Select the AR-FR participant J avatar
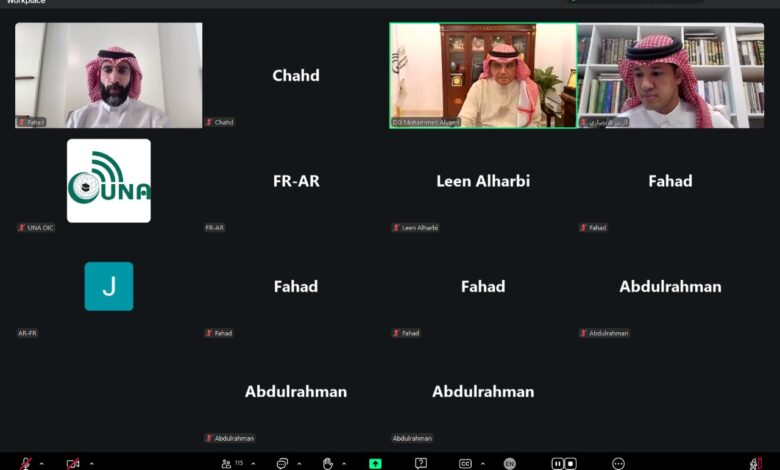Viewport: 780px width, 470px height. (109, 286)
